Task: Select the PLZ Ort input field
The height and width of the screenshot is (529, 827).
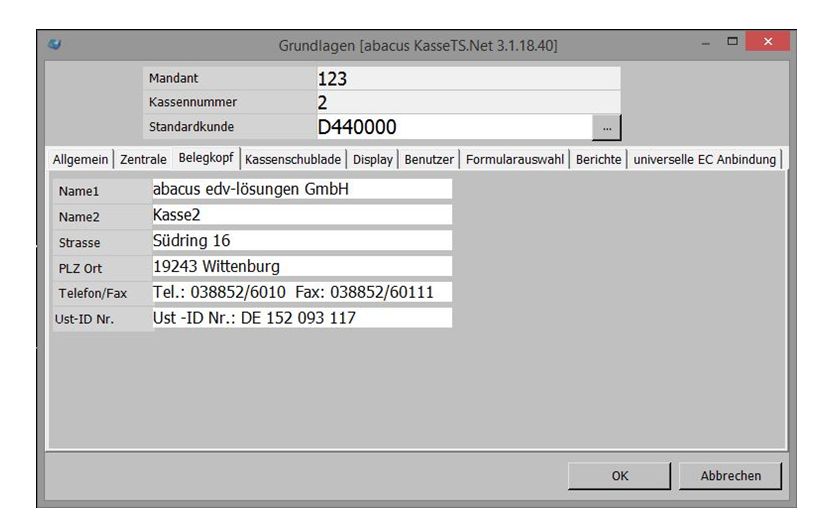Action: coord(301,267)
